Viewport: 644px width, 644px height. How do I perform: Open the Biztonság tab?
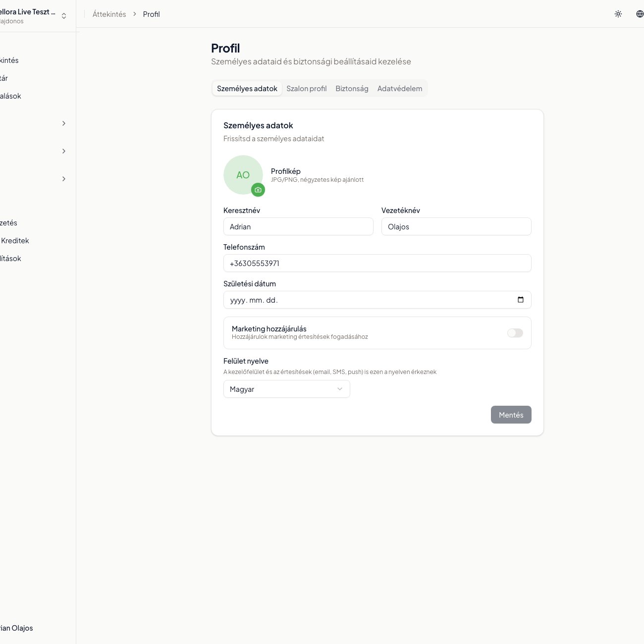[x=352, y=89]
